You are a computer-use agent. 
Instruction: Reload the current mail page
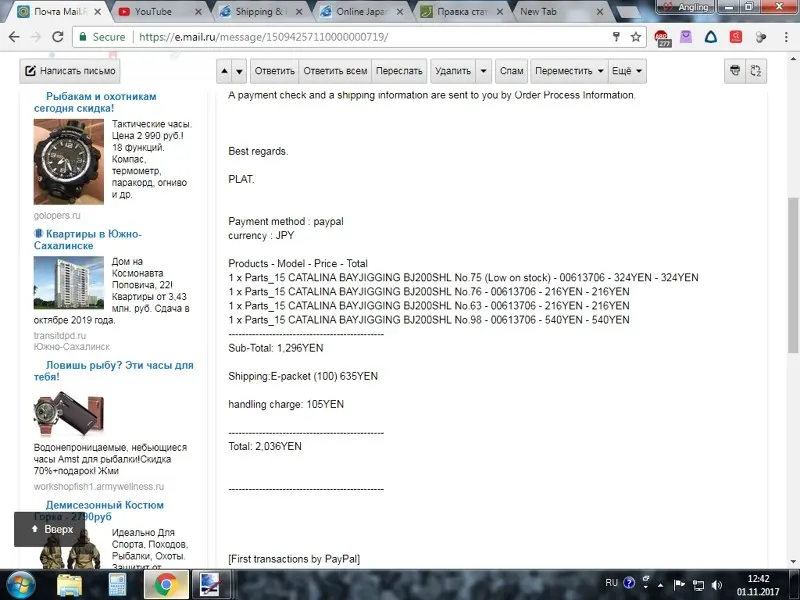[58, 37]
